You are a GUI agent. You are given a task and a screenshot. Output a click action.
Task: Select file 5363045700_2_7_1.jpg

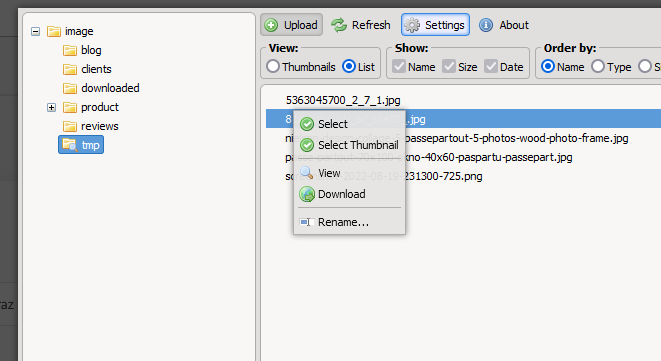tap(343, 100)
